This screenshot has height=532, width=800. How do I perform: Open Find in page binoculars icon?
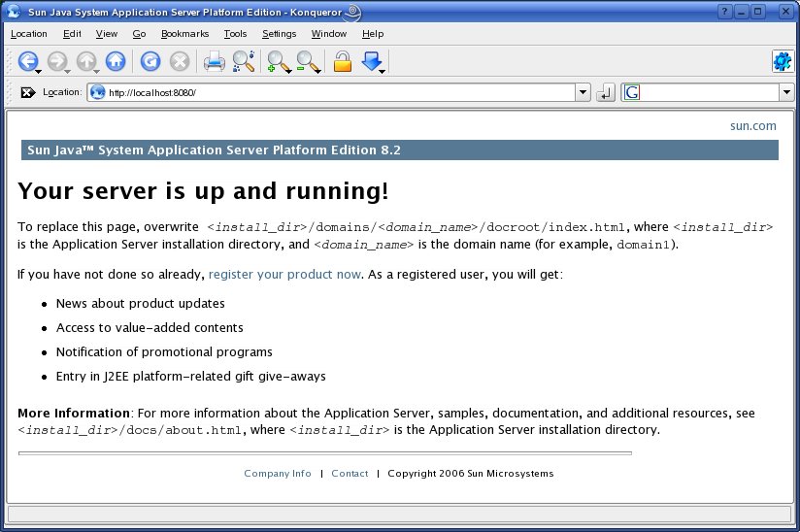pyautogui.click(x=244, y=61)
